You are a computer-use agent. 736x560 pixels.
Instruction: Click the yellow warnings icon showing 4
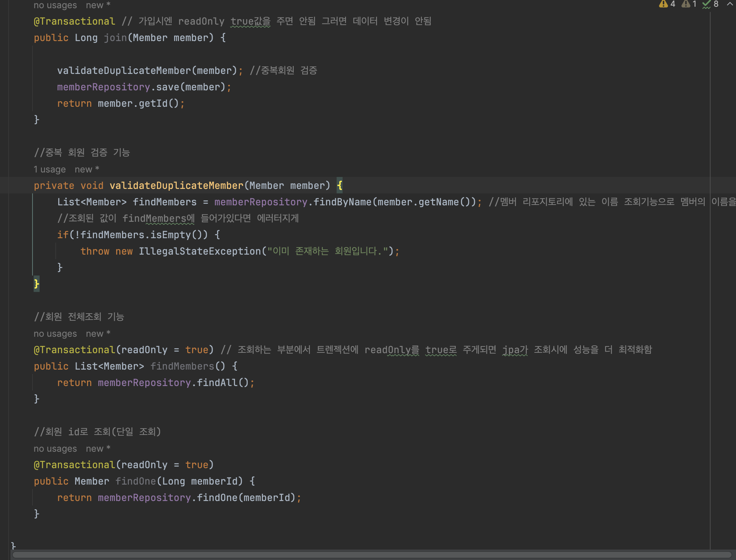pos(664,4)
